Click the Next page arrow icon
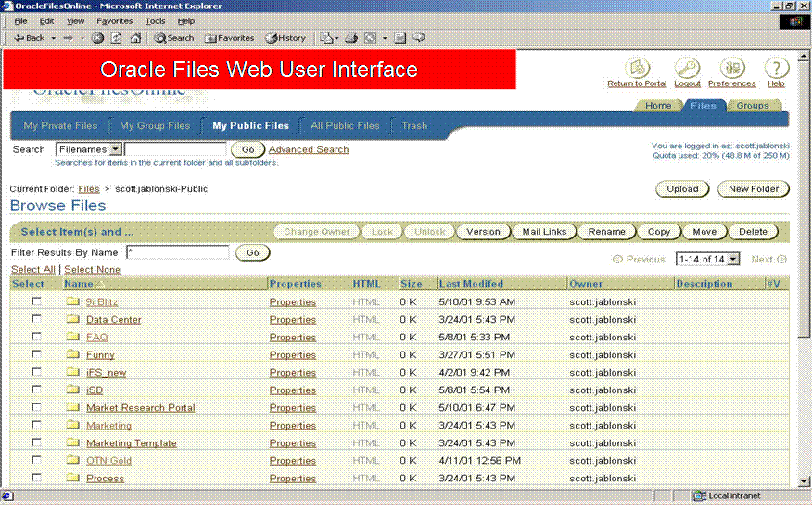The width and height of the screenshot is (812, 512). click(781, 259)
